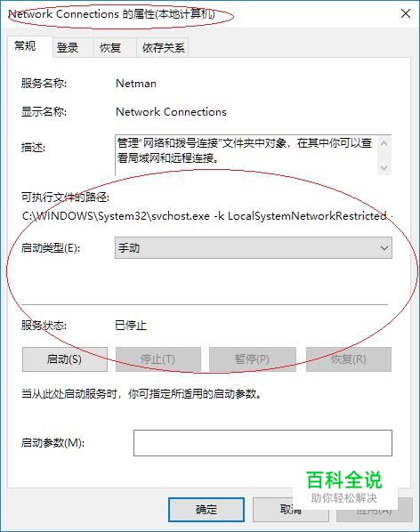Click the 启动类型 combo box arrow
Viewport: 420px width, 532px height.
click(384, 248)
